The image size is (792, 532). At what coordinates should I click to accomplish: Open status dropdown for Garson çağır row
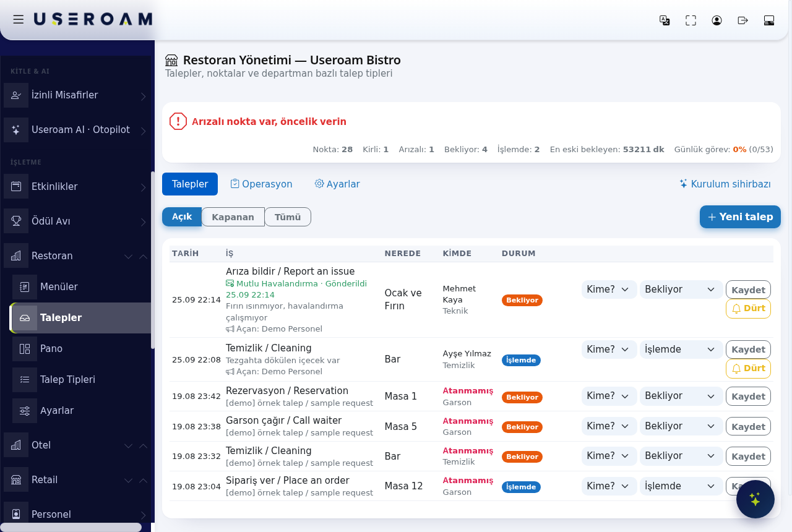681,426
